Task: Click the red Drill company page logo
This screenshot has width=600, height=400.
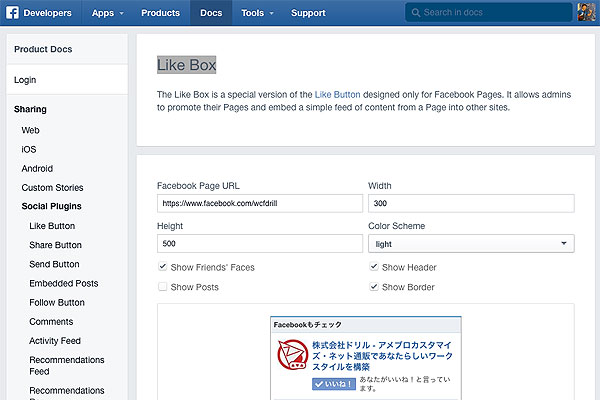Action: point(293,355)
